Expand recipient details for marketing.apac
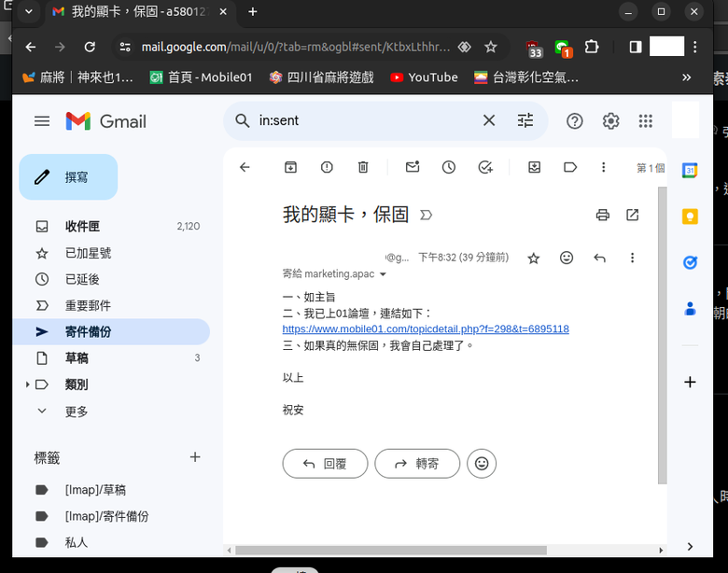Screen dimensions: 728x573 tap(383, 274)
